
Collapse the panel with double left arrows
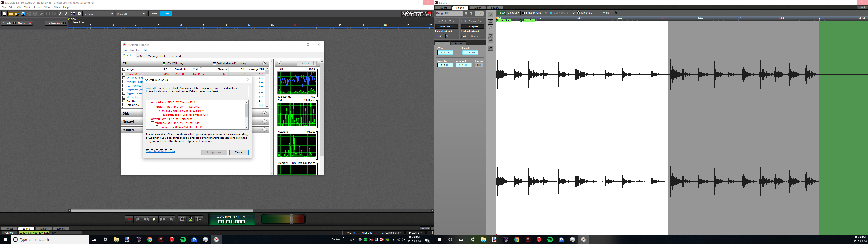(x=491, y=48)
